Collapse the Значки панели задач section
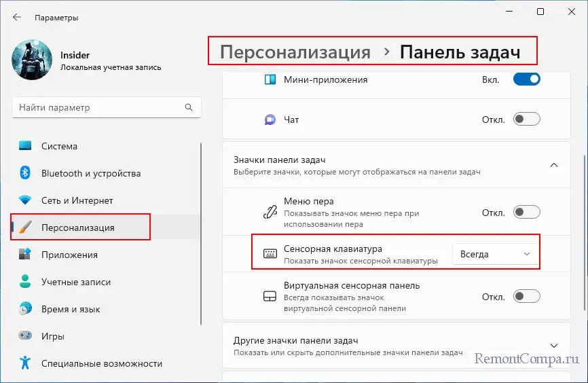This screenshot has width=588, height=383. [x=554, y=165]
